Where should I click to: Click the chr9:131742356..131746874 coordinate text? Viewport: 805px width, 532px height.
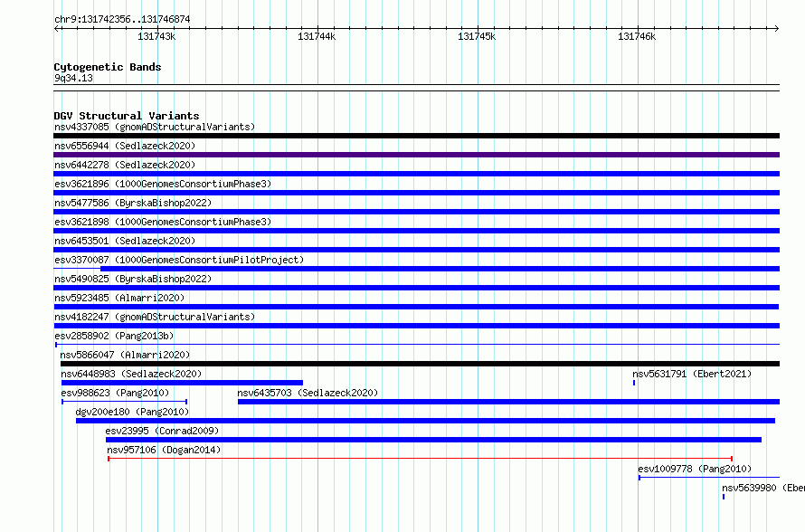122,19
